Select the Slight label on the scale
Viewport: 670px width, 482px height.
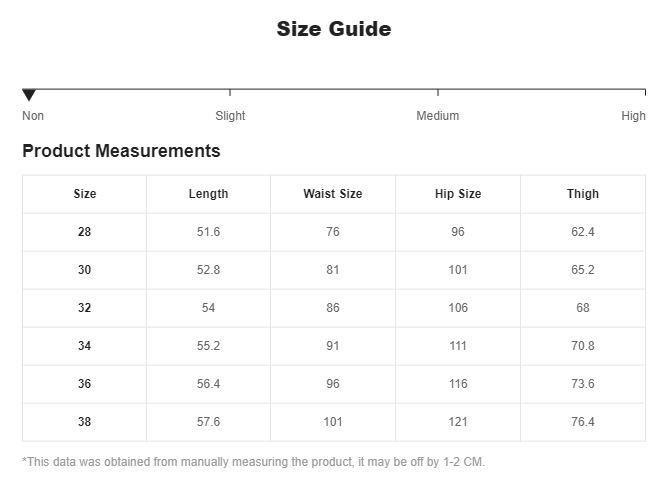pyautogui.click(x=230, y=116)
